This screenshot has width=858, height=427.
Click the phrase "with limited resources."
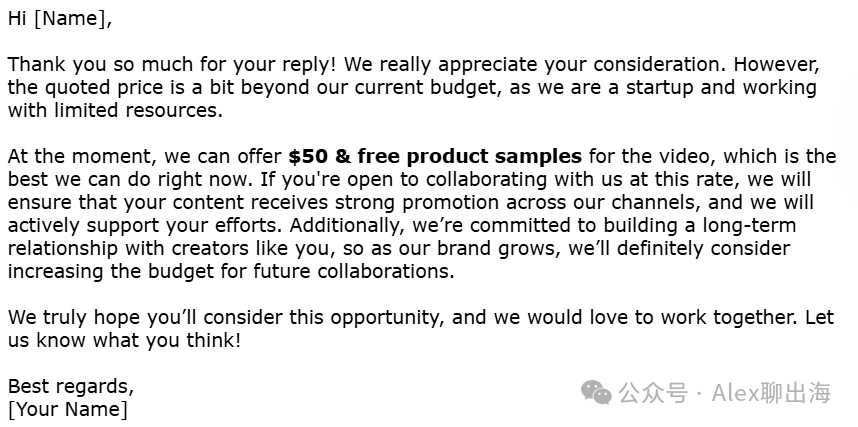click(x=115, y=111)
